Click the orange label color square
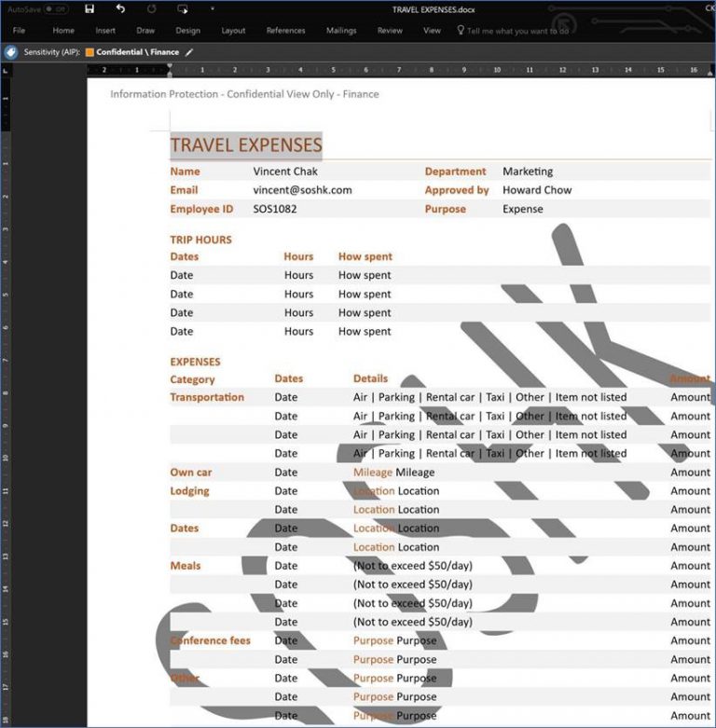The height and width of the screenshot is (728, 716). [x=89, y=52]
